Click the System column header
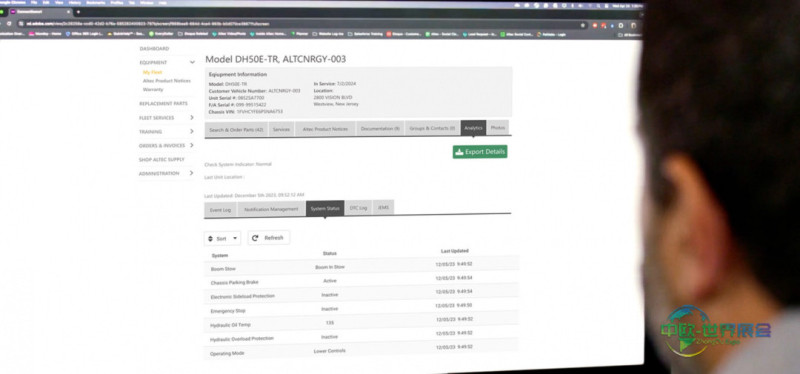800x374 pixels. (220, 255)
